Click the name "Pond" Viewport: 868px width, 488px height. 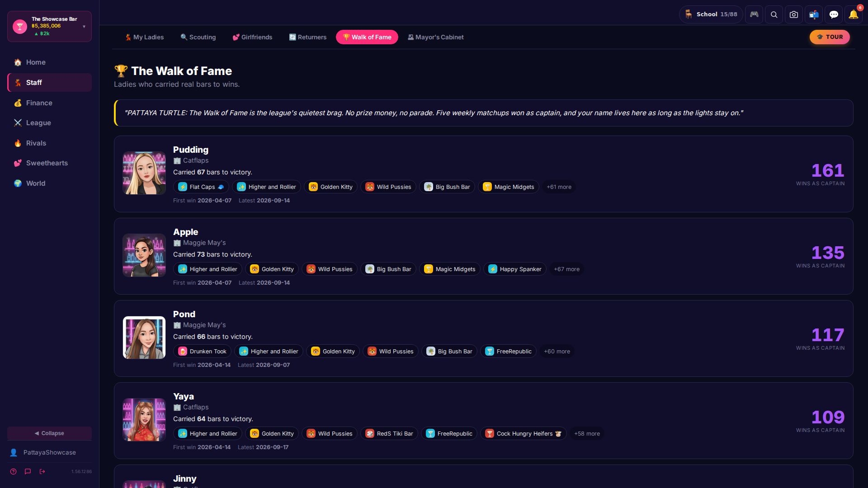click(184, 314)
